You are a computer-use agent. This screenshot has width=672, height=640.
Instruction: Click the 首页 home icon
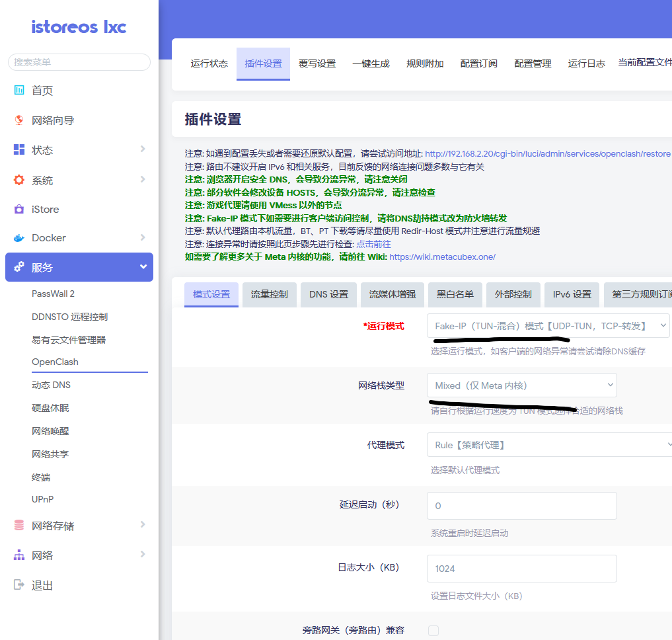click(x=19, y=90)
